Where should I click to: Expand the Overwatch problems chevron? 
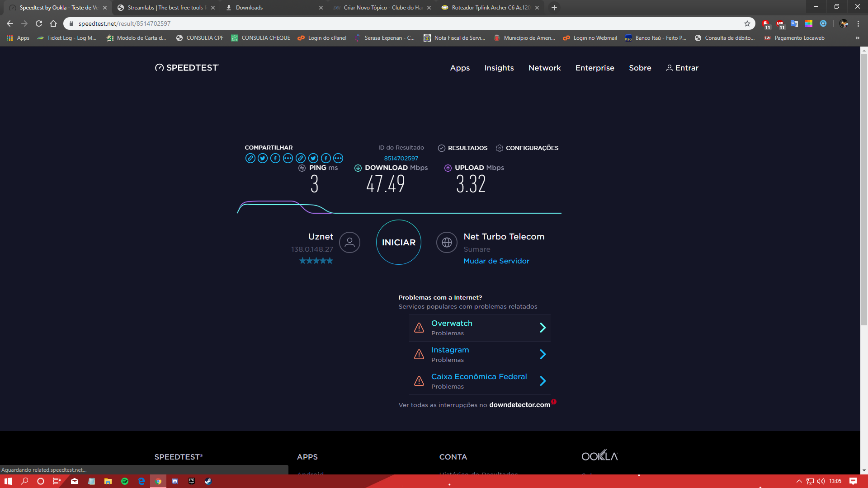pos(543,328)
